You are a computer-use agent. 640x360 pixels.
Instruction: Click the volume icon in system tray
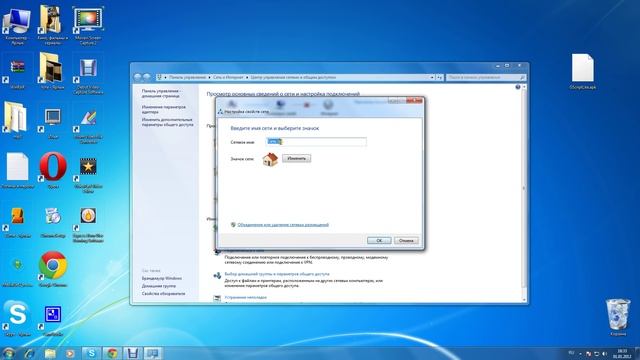604,353
